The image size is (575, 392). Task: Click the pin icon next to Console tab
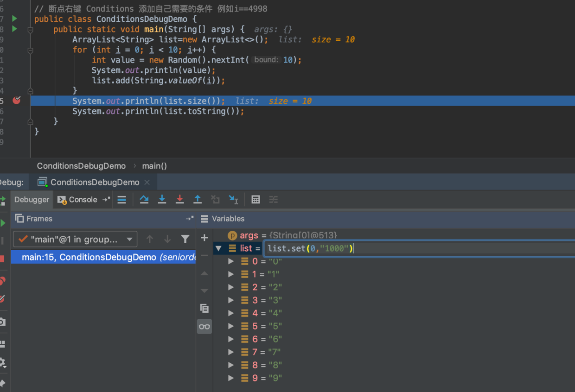pos(106,199)
